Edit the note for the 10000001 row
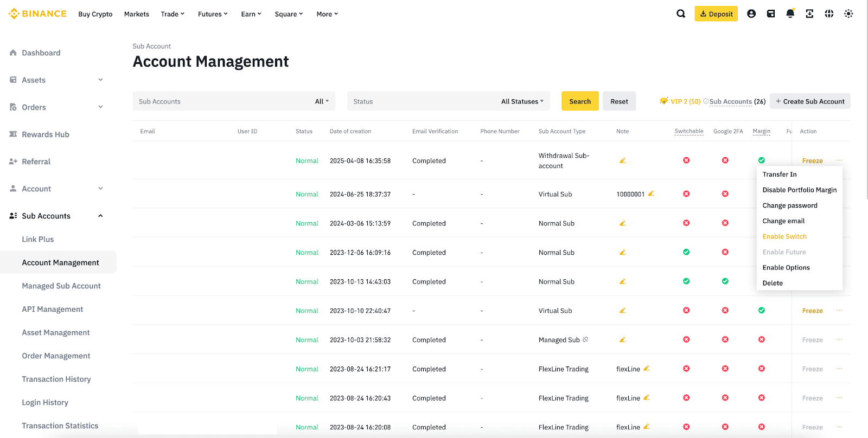The height and width of the screenshot is (438, 868). pyautogui.click(x=651, y=194)
